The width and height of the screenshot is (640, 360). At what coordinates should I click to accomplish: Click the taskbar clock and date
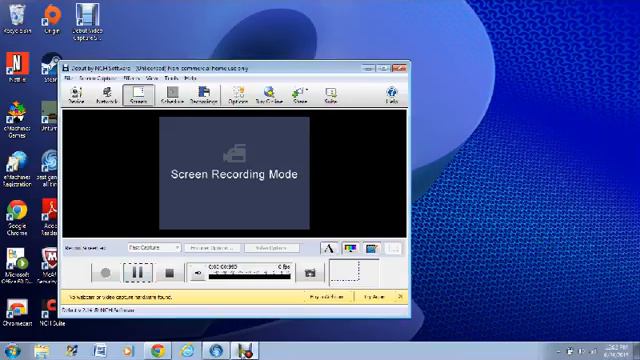[617, 351]
